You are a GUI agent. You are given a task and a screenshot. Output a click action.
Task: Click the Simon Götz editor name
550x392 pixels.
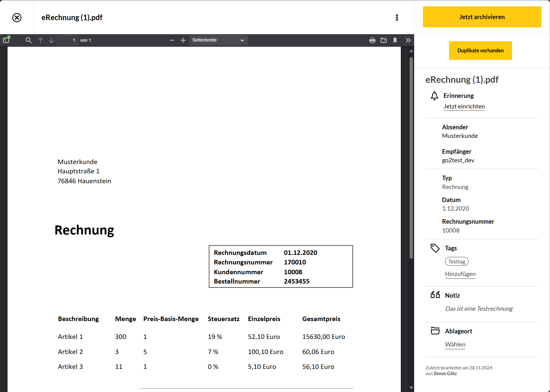pos(445,374)
